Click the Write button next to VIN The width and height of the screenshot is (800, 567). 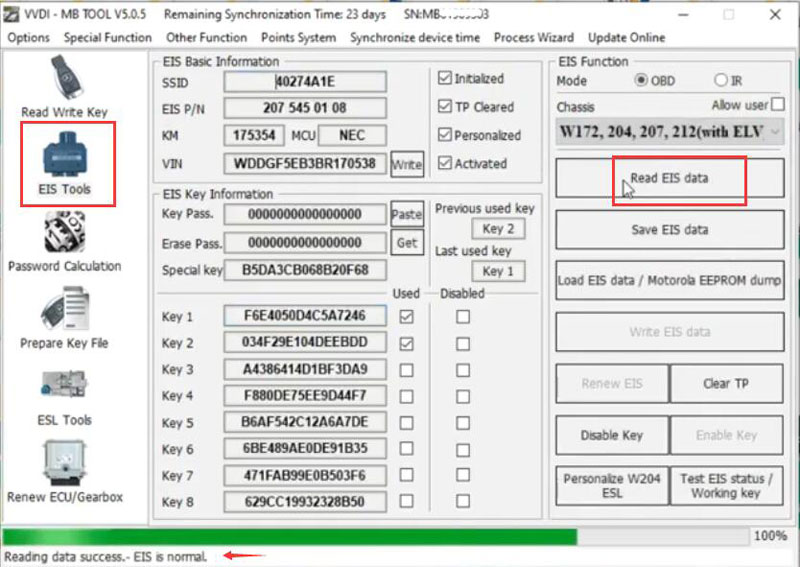point(407,164)
